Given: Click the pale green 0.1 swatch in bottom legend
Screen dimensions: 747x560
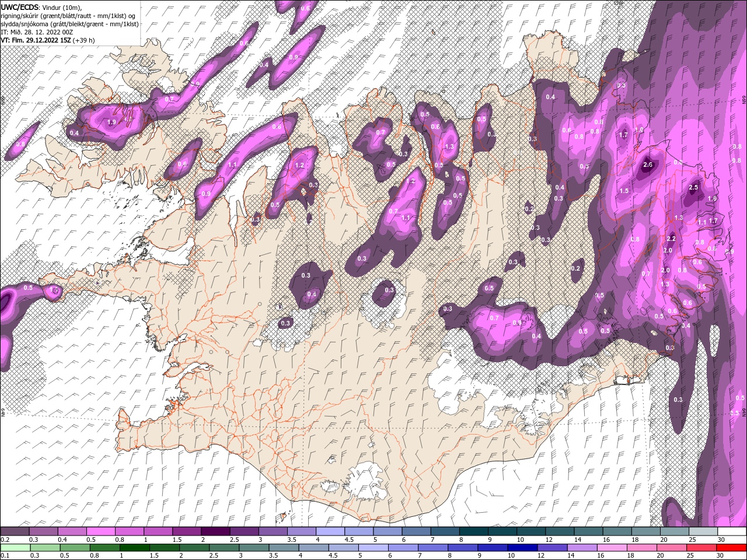Looking at the screenshot, I should tap(15, 548).
